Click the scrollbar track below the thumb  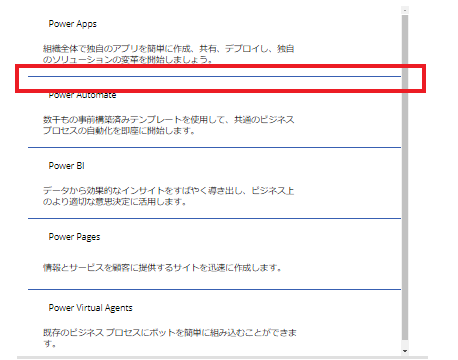pos(405,343)
